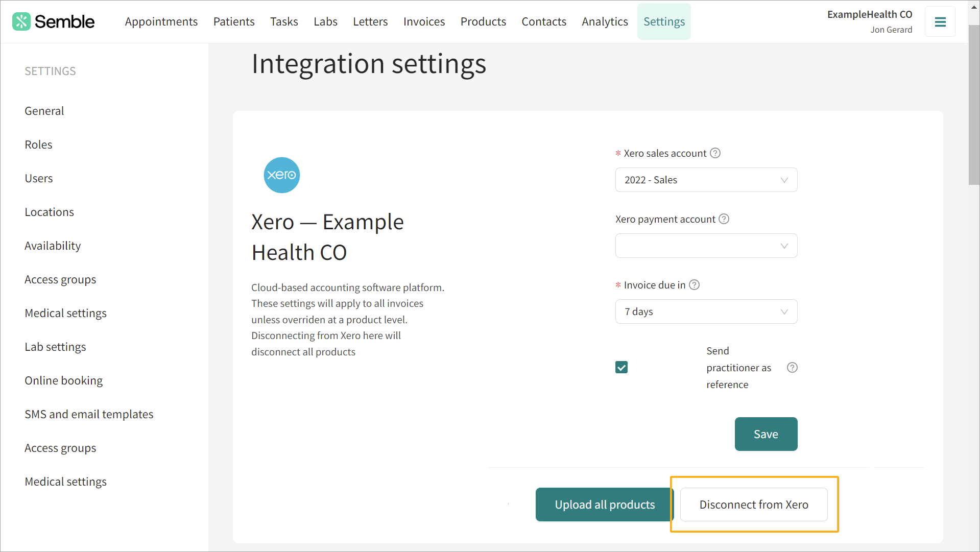Click the SETTINGS sidebar header

[x=50, y=71]
